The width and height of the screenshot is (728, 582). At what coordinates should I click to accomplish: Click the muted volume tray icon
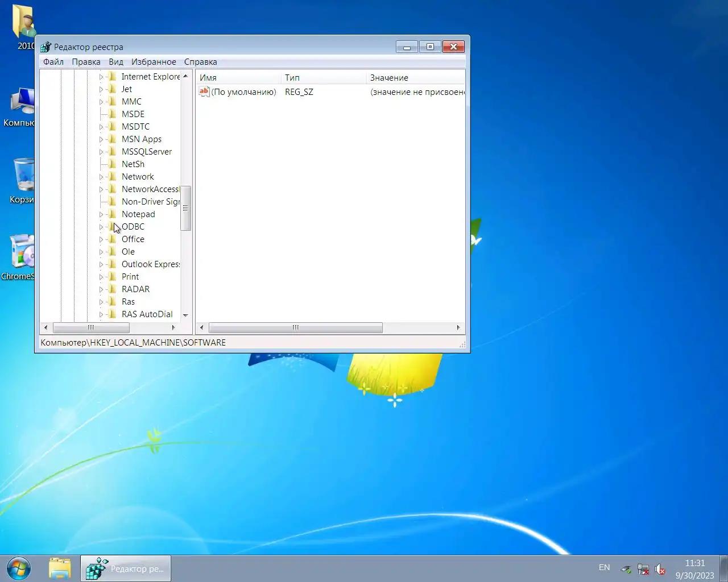(x=660, y=568)
